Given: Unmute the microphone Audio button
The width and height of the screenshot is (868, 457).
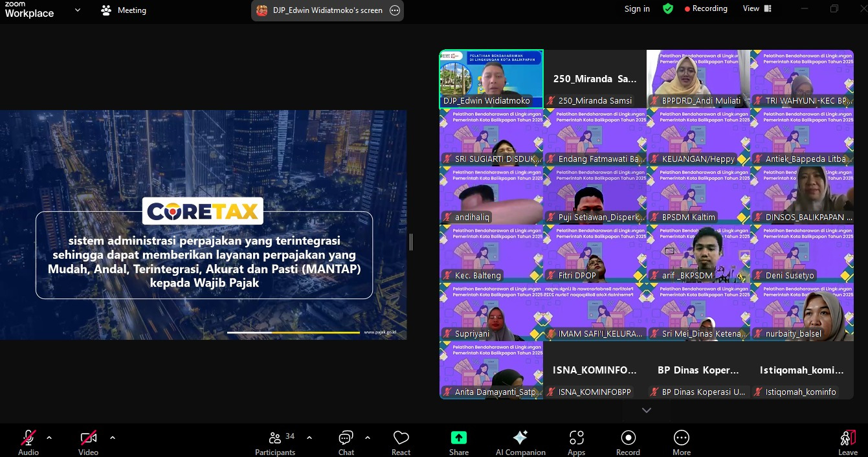Looking at the screenshot, I should pyautogui.click(x=28, y=438).
